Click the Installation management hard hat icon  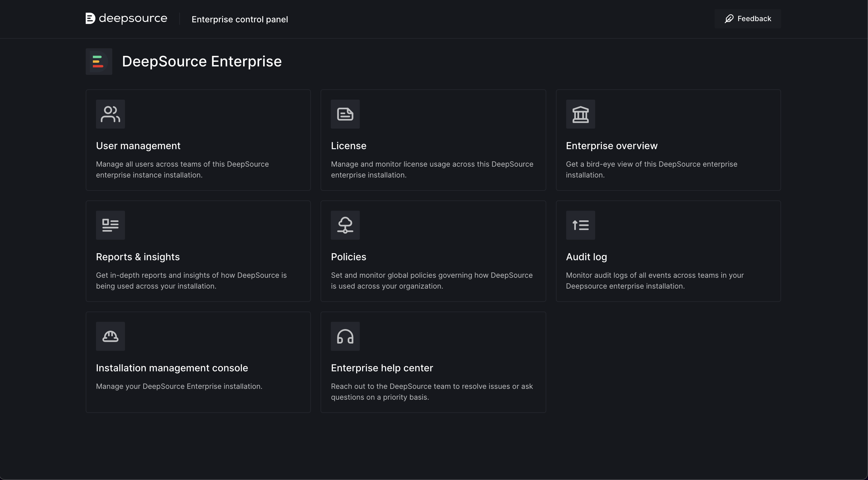[x=110, y=336]
